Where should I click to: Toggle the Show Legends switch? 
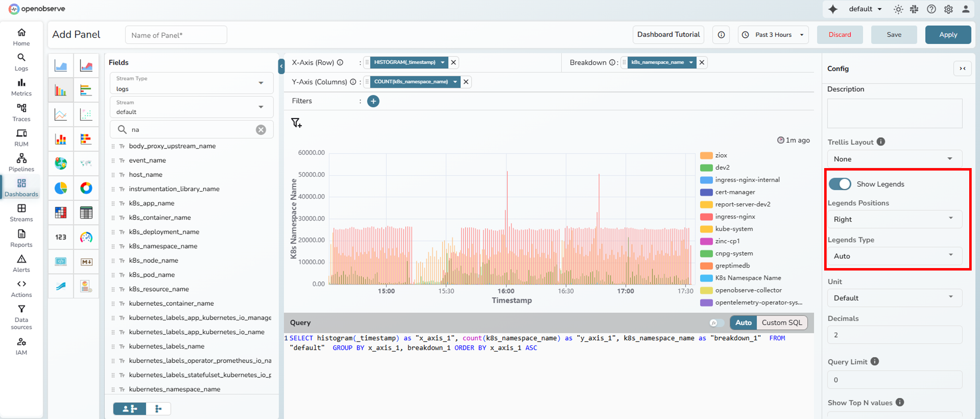[840, 184]
